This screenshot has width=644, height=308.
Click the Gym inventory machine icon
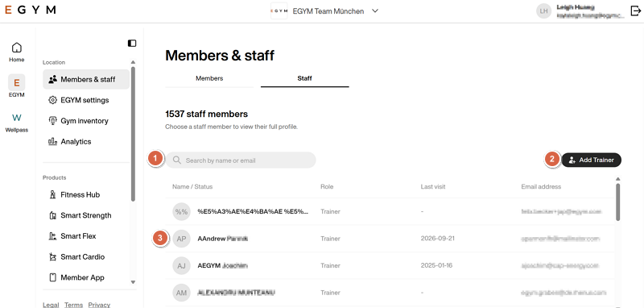pos(52,120)
